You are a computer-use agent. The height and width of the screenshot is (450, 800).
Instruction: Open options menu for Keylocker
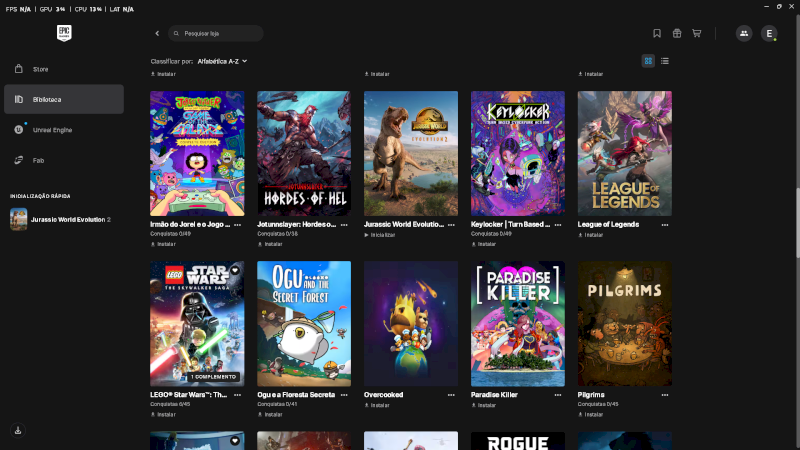[x=558, y=224]
